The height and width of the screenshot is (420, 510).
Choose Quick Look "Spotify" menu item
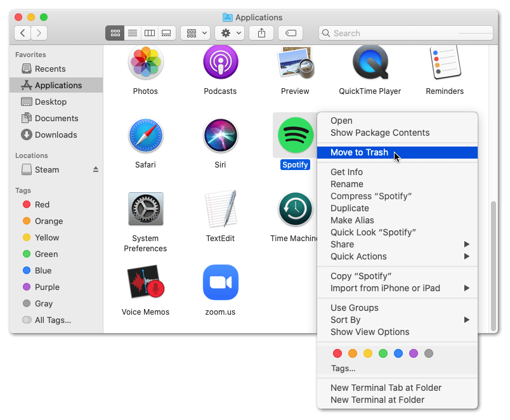point(397,232)
